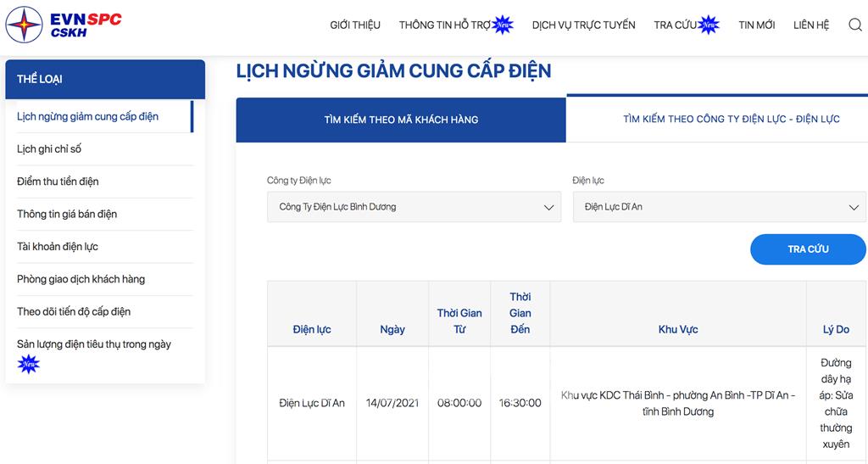
Task: Click New badge under Sản lượng điện
Action: pyautogui.click(x=29, y=365)
